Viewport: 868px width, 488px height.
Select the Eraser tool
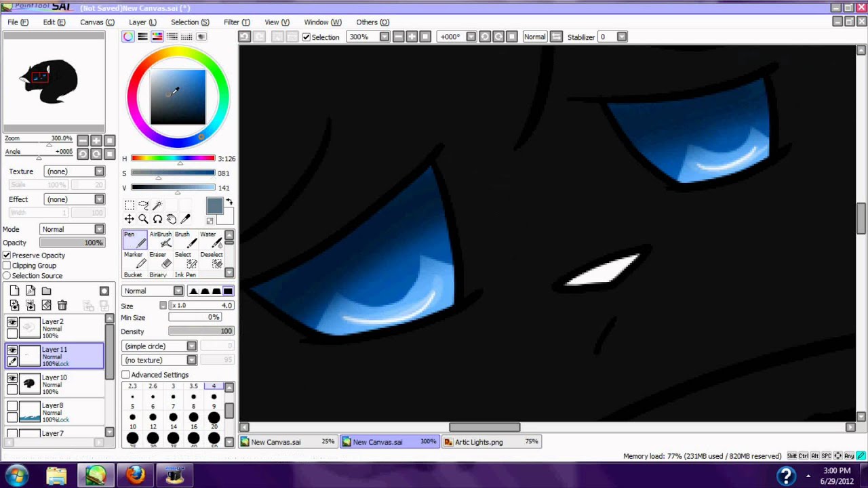pyautogui.click(x=161, y=260)
